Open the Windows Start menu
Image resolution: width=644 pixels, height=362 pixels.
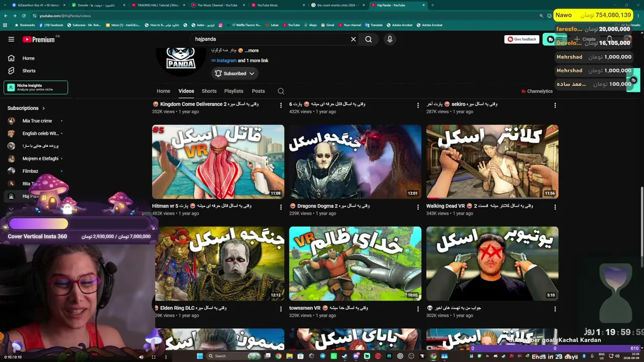coord(200,356)
